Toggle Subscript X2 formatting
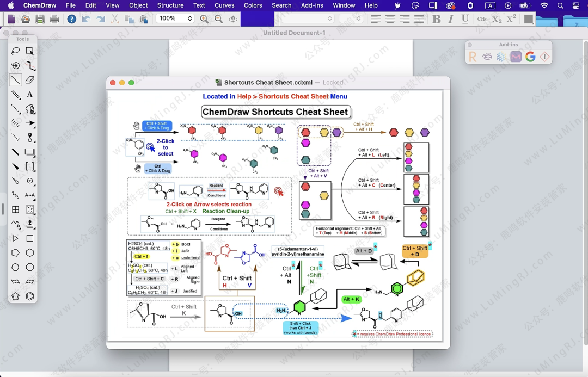The width and height of the screenshot is (588, 377). (497, 18)
